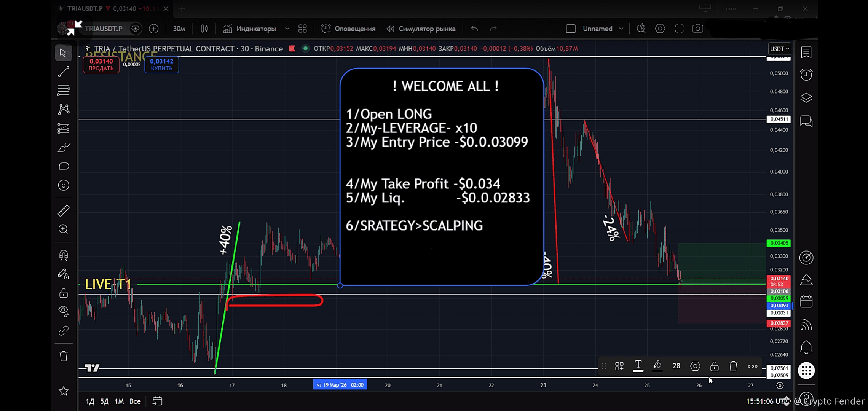Viewport: 868px width, 411px height.
Task: Lock the selected drawing in floating toolbar
Action: 714,366
